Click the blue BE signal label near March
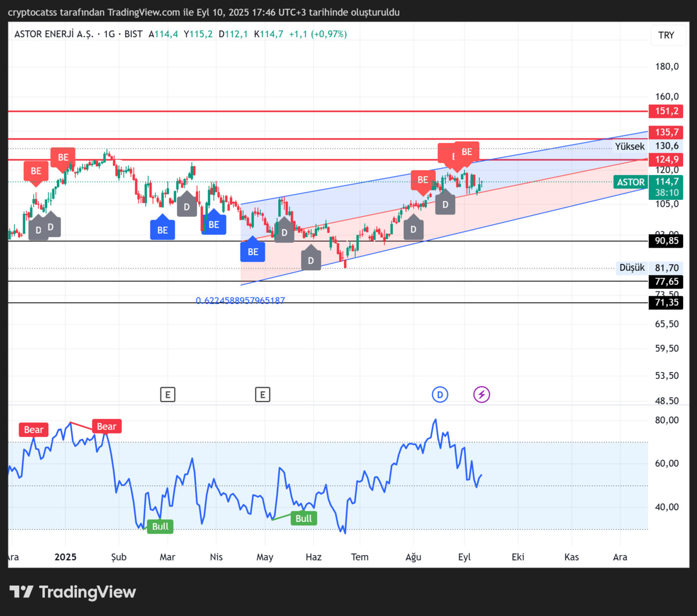 coord(162,229)
